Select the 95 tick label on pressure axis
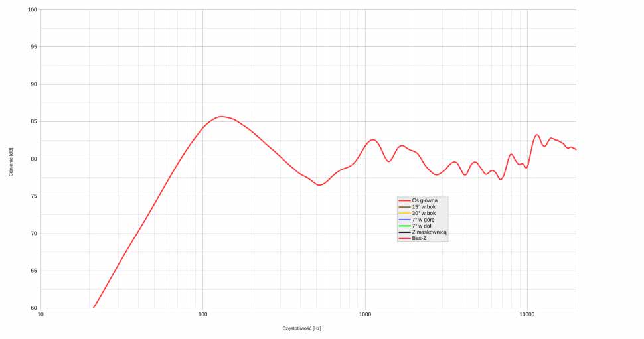The width and height of the screenshot is (644, 339). (x=33, y=47)
